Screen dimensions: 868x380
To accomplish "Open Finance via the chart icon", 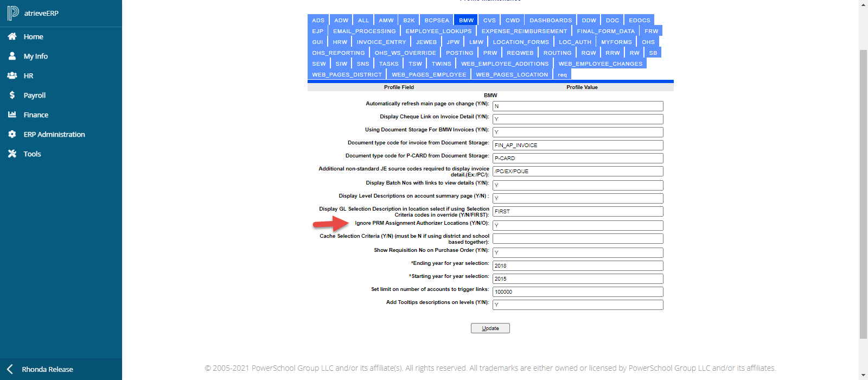I will 12,115.
